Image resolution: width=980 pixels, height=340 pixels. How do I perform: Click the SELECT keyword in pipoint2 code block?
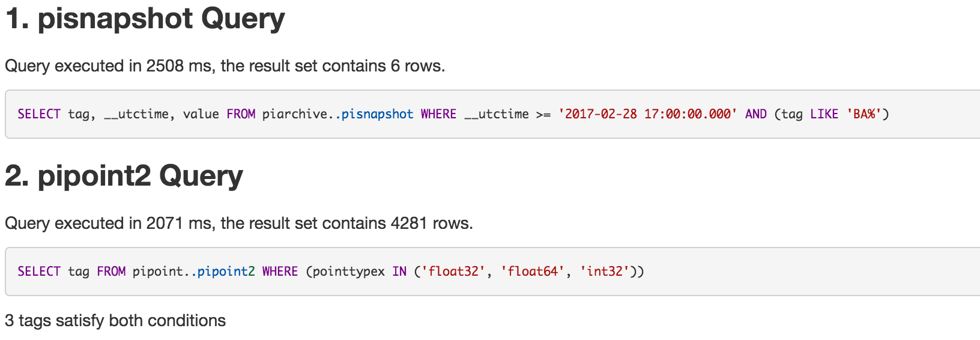(39, 272)
